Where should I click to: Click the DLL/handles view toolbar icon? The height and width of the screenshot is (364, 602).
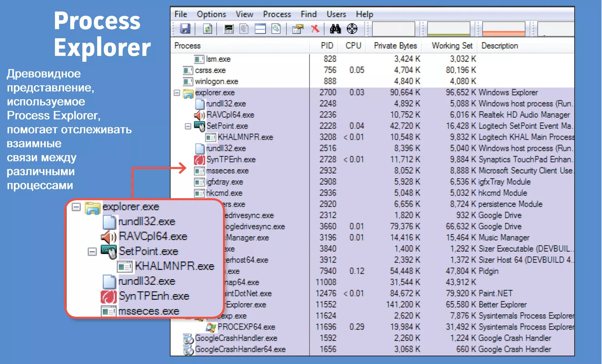point(276,29)
